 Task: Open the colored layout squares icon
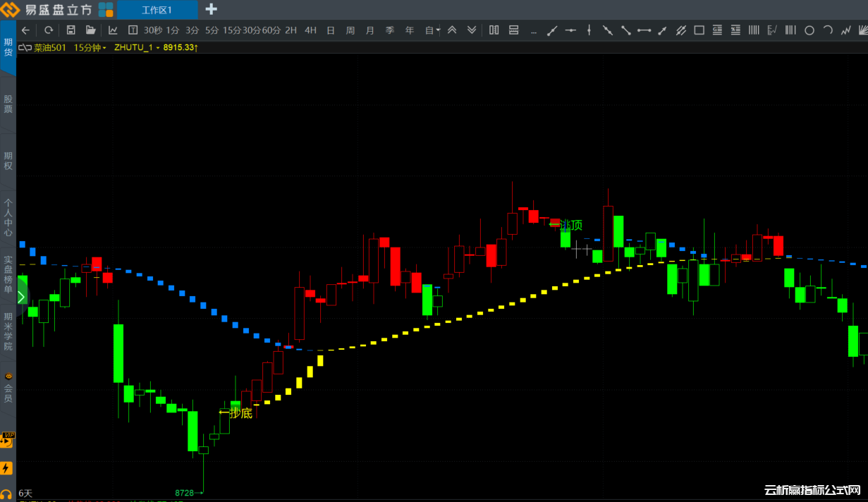pos(106,10)
